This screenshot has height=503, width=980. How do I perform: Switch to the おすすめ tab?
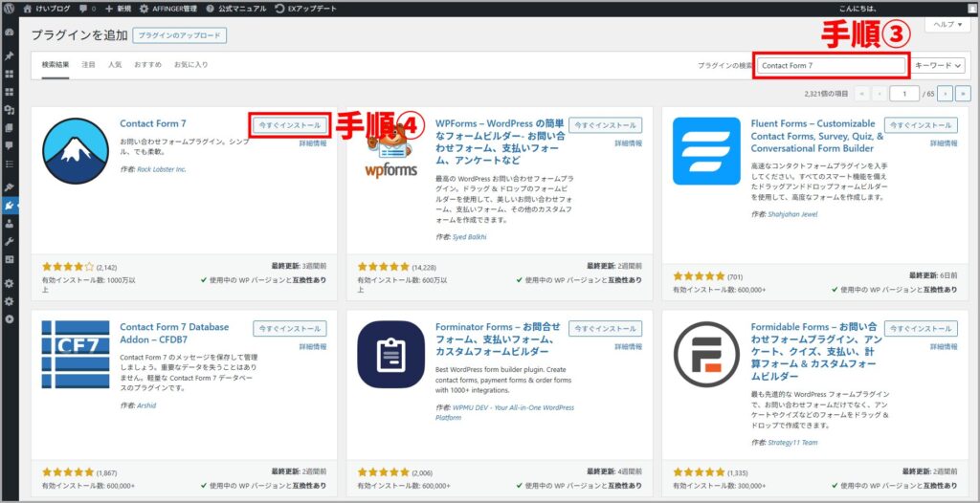[147, 65]
